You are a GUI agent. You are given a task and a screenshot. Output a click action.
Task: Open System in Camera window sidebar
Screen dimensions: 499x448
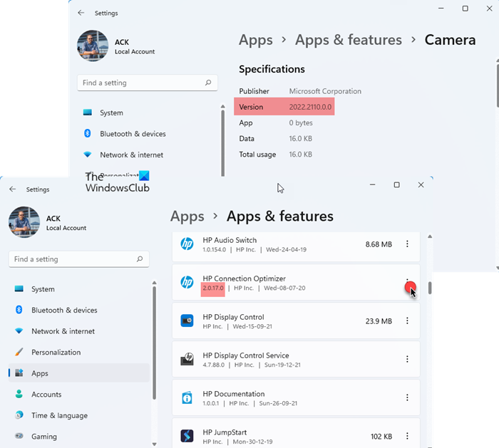(111, 113)
